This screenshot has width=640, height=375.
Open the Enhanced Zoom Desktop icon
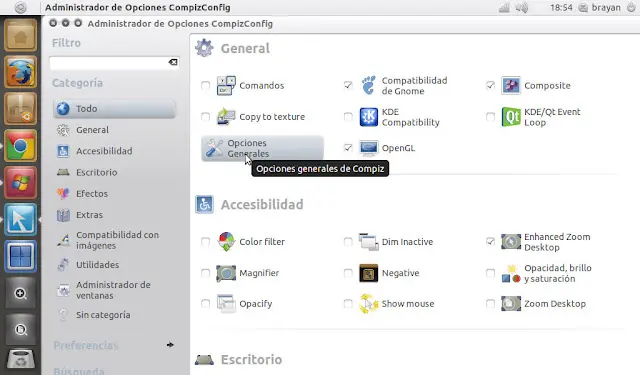tap(511, 242)
